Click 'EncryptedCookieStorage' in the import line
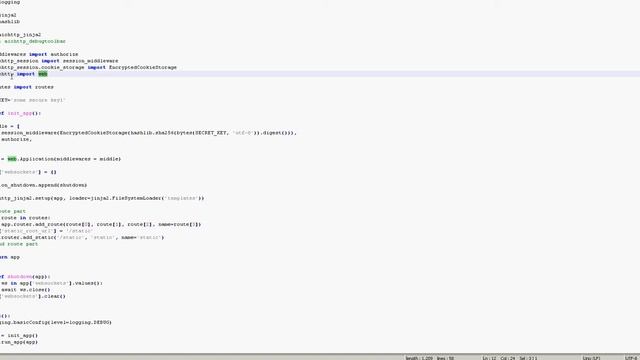The width and height of the screenshot is (640, 360). tap(143, 67)
